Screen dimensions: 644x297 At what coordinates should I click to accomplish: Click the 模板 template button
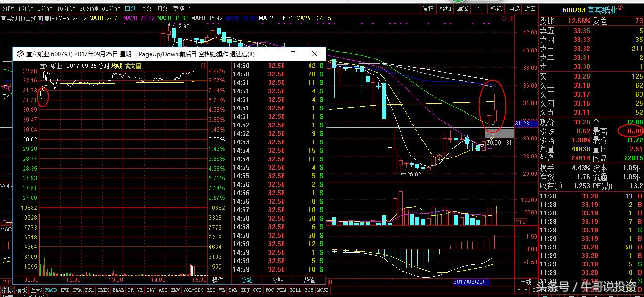coord(22,290)
